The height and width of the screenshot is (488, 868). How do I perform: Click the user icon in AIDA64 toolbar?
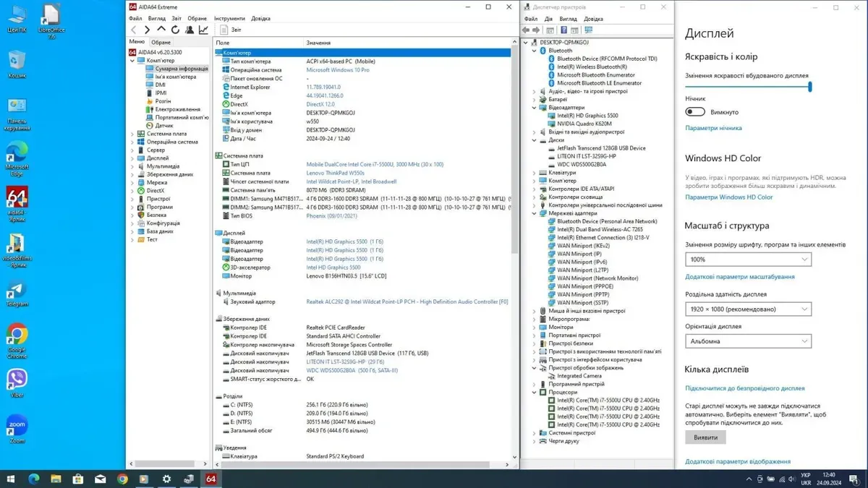[x=190, y=30]
